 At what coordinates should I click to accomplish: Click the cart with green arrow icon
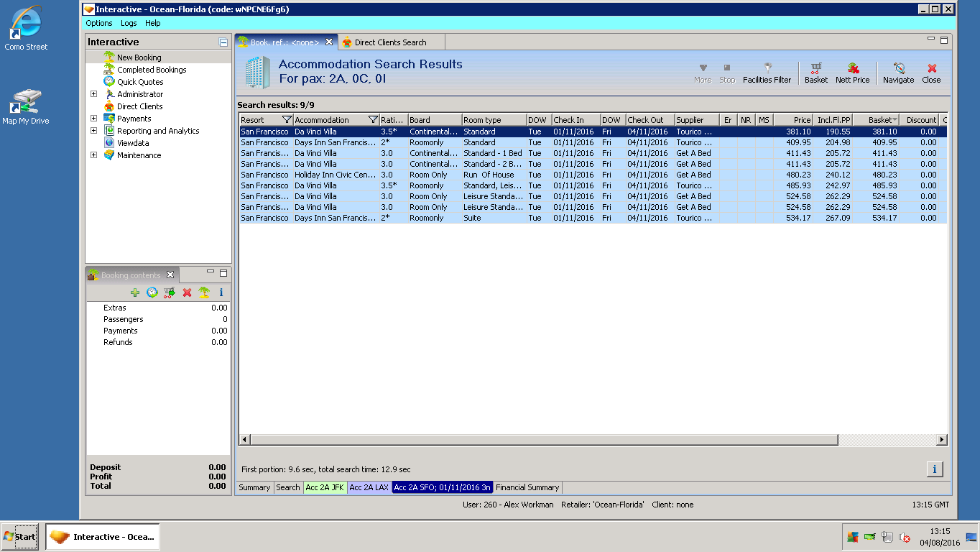(170, 293)
